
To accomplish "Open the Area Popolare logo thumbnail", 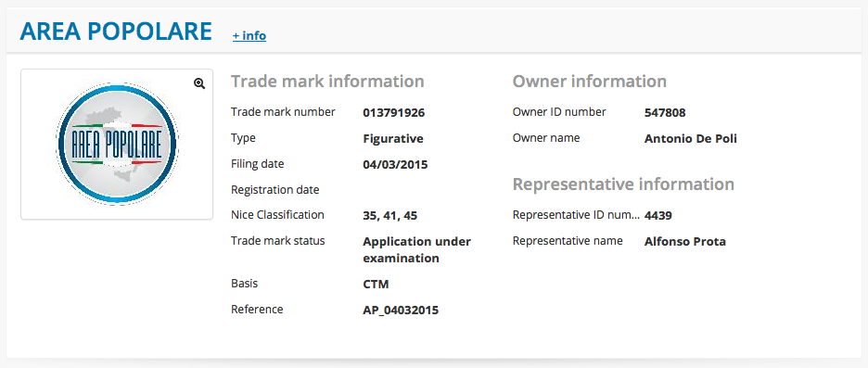I will tap(117, 144).
